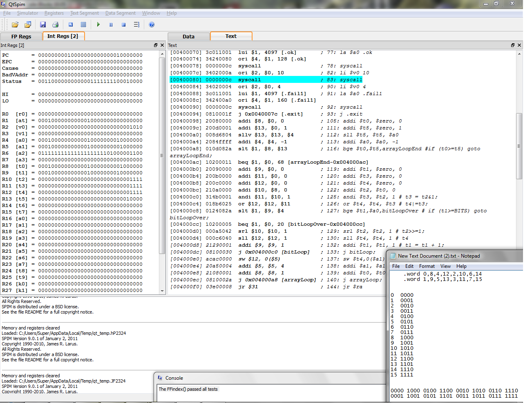Click the Reinitialize Simulator grid icon
This screenshot has width=532, height=403.
83,25
